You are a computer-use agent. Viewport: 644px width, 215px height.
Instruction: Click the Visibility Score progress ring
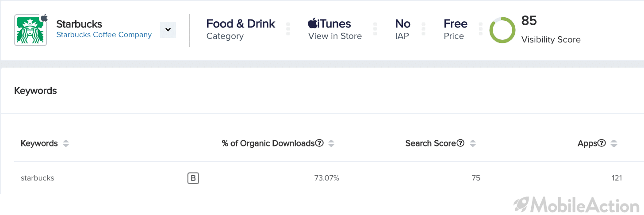[502, 30]
